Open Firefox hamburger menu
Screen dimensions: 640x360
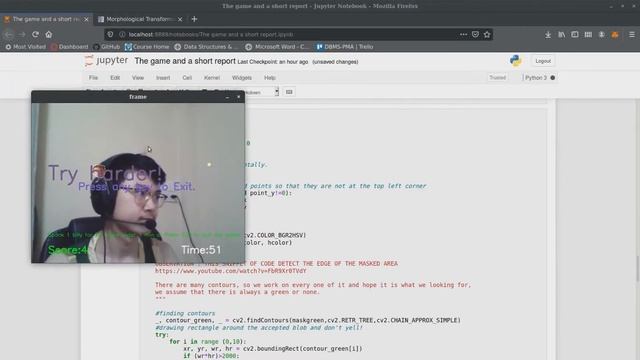point(632,35)
